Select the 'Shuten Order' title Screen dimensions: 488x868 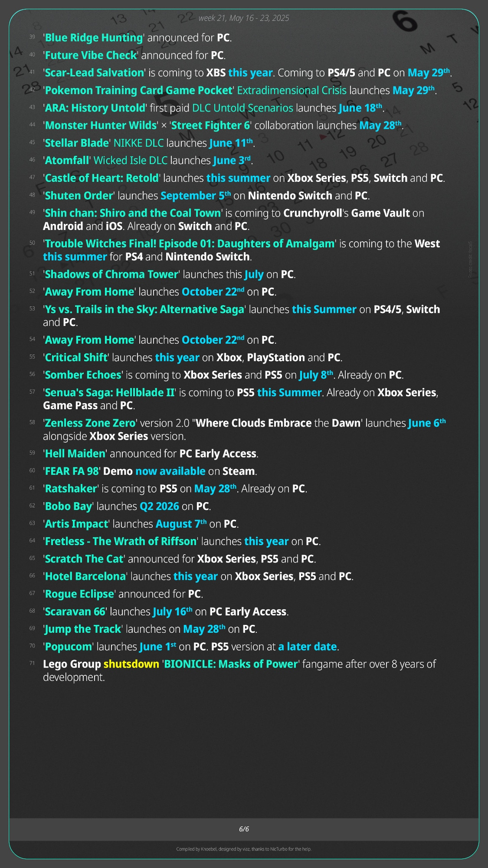click(x=79, y=196)
